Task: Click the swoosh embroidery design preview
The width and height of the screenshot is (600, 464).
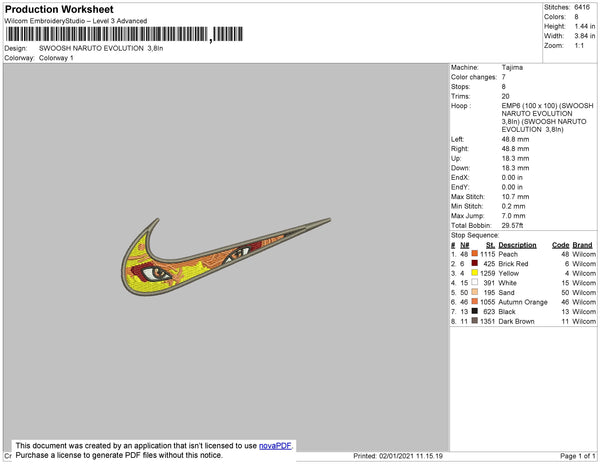Action: click(x=226, y=257)
